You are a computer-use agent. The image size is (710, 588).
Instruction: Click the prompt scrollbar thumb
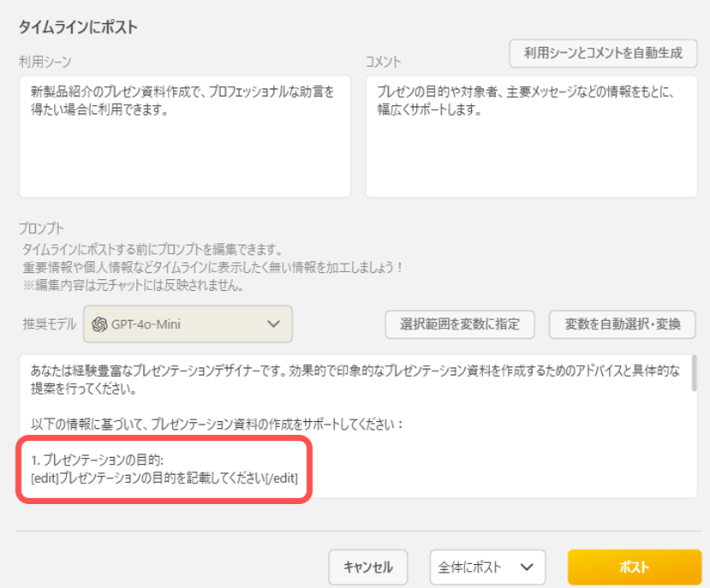pos(693,374)
